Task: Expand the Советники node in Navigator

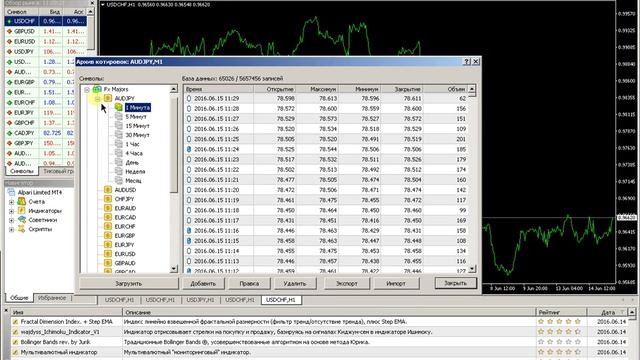Action: [x=11, y=220]
